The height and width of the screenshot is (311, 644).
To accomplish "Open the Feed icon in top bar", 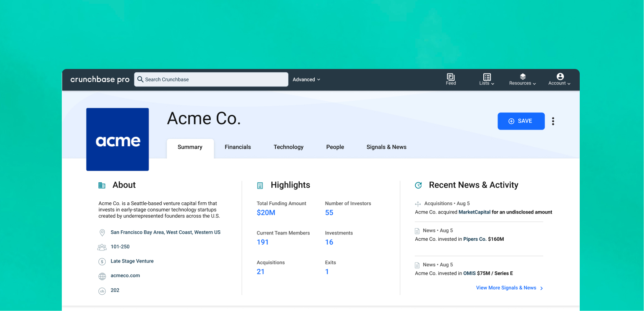I will (x=451, y=77).
